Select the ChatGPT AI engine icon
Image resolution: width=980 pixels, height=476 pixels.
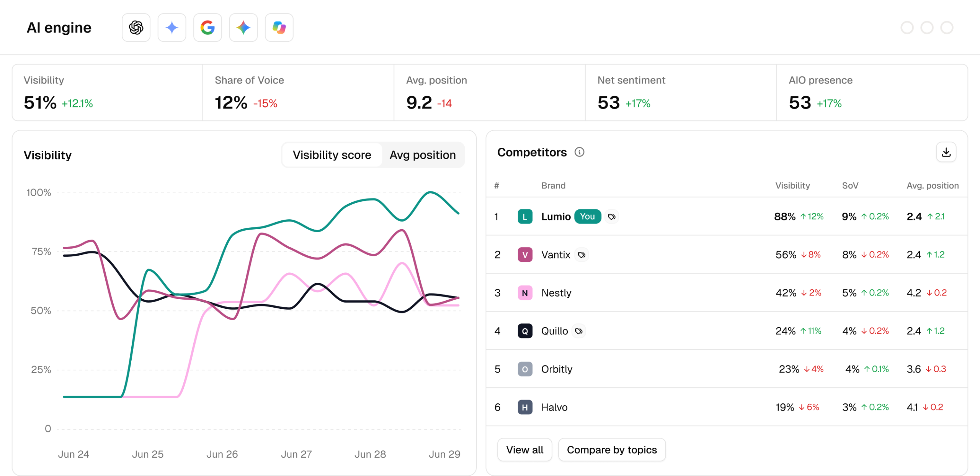136,28
